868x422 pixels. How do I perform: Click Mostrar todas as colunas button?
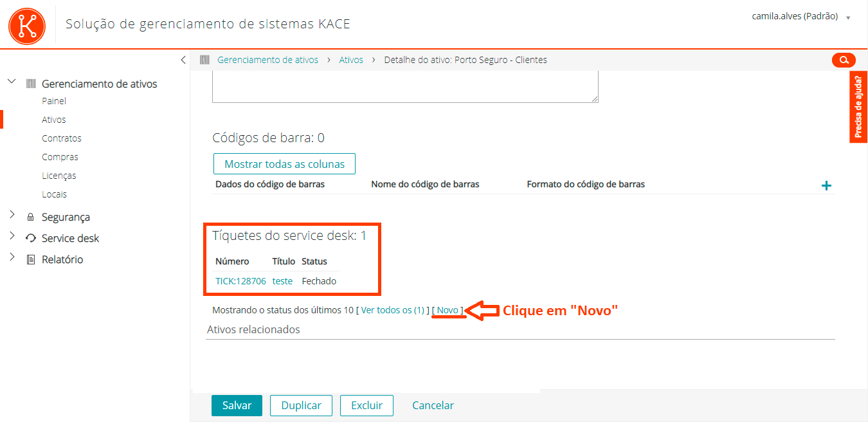coord(284,164)
